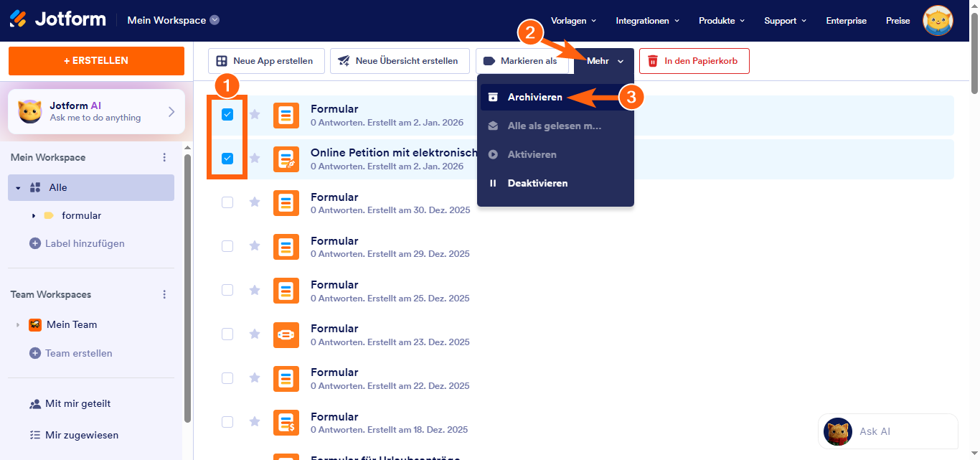Open the user avatar menu

[x=938, y=21]
